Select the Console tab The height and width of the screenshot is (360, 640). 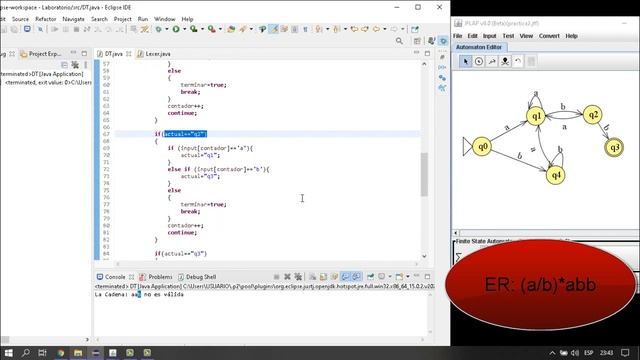tap(115, 277)
